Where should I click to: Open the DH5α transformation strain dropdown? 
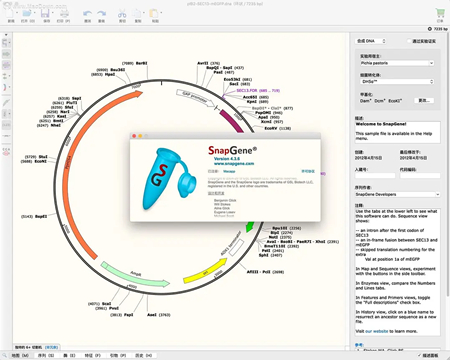397,82
